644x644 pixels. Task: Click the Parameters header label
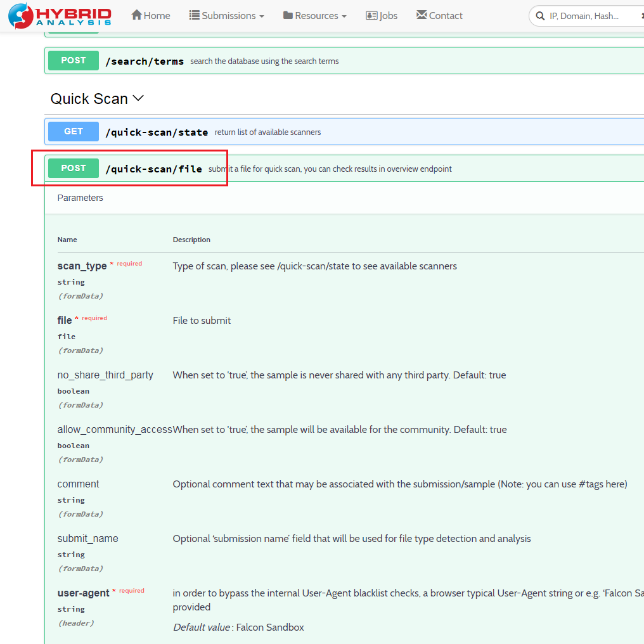click(x=80, y=198)
